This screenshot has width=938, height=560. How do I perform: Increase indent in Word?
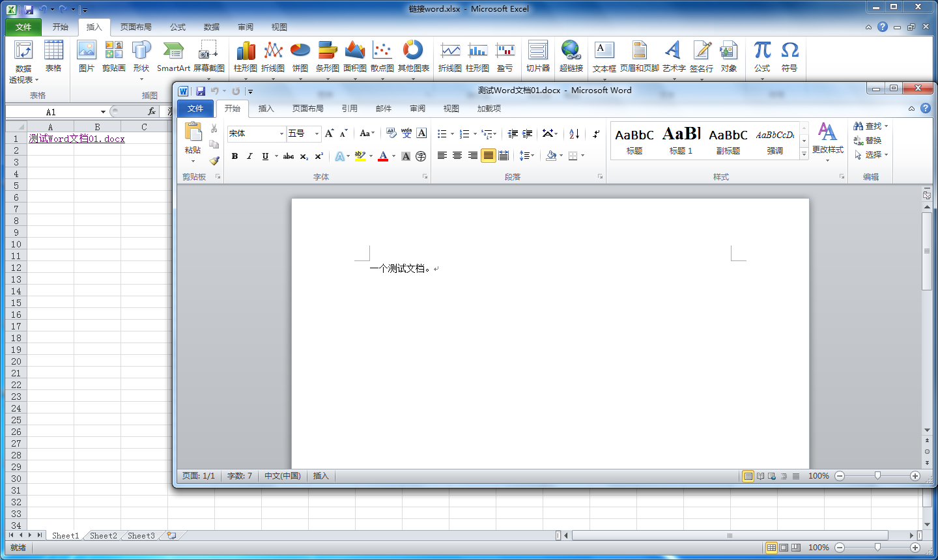click(528, 133)
